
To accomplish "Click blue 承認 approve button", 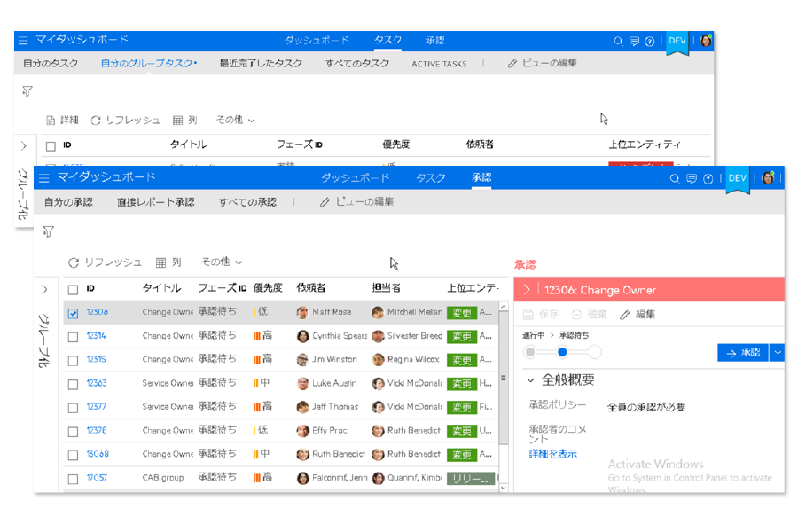I will pyautogui.click(x=742, y=352).
